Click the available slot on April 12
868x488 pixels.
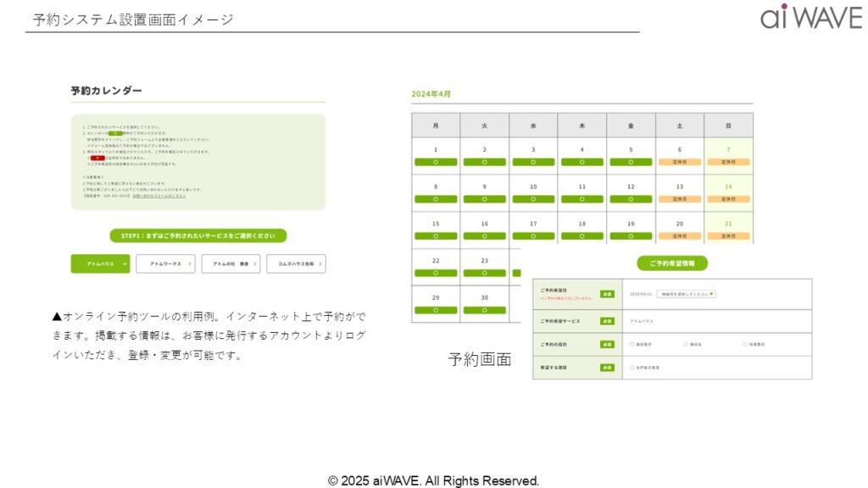[631, 198]
